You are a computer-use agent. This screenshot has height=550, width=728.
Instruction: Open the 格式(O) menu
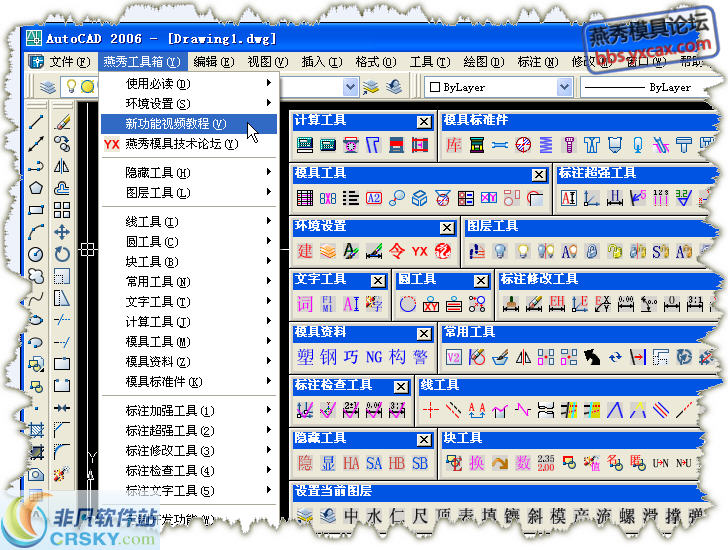376,62
